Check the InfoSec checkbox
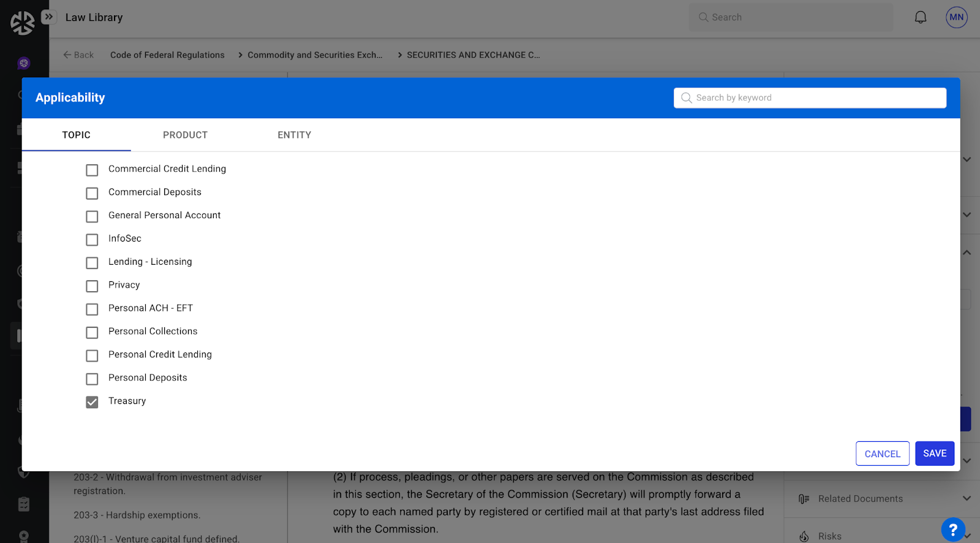The image size is (980, 543). click(x=92, y=240)
